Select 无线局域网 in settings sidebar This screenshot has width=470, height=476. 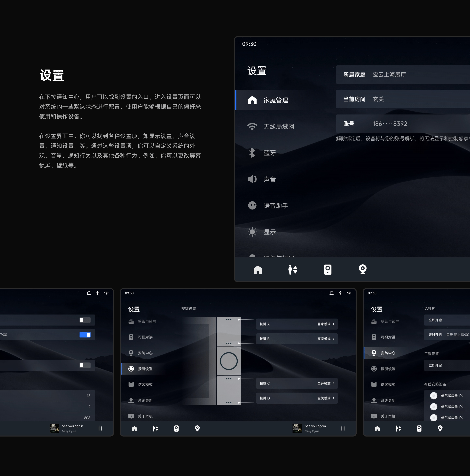[279, 127]
